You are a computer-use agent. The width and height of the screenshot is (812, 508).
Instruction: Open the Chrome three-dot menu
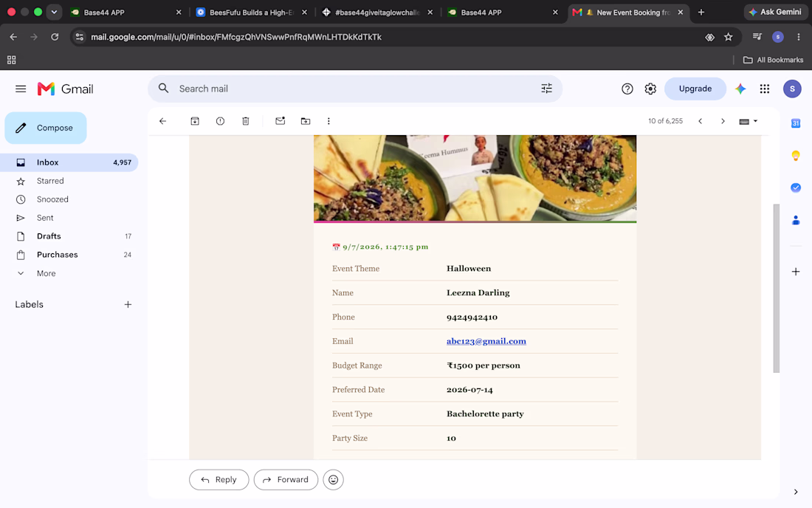799,37
